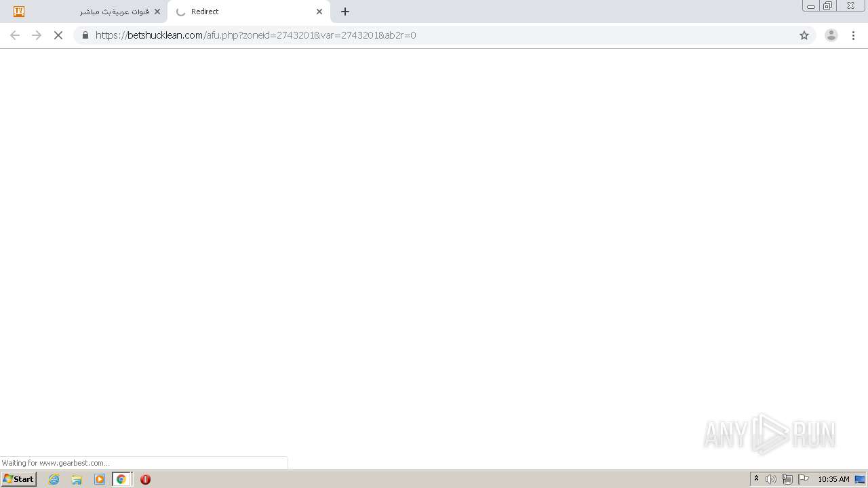This screenshot has width=868, height=488.
Task: Open the Windows Start menu
Action: (x=18, y=479)
